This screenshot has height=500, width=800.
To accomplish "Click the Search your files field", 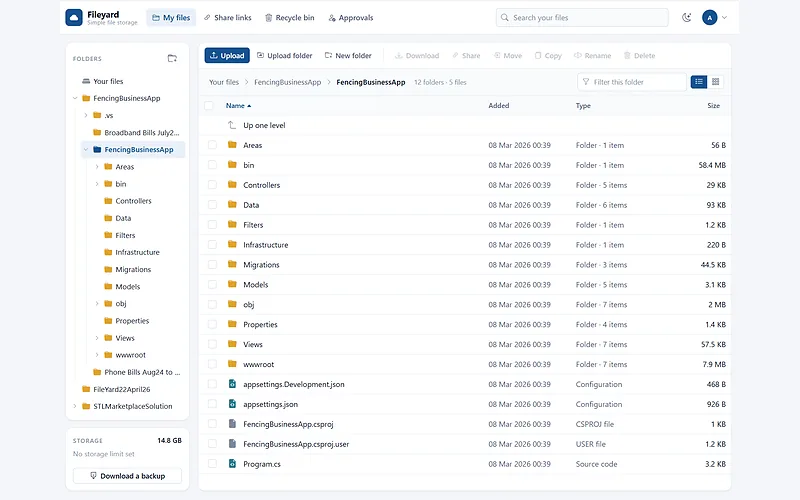I will pyautogui.click(x=582, y=17).
